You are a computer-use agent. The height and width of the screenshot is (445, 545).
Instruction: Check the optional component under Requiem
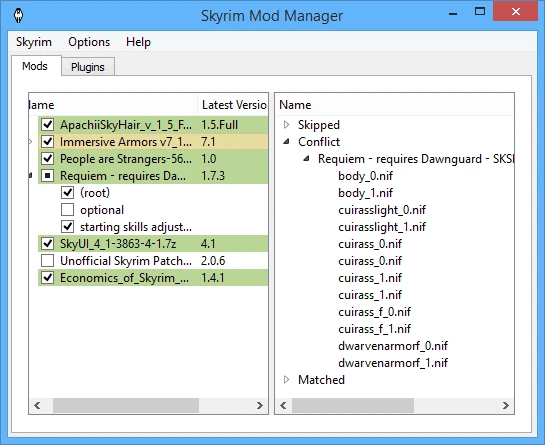[x=67, y=210]
